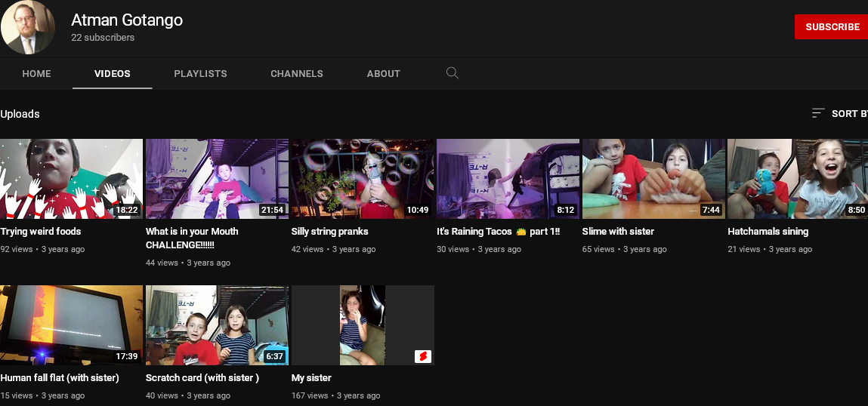Open the Sort By menu icon
This screenshot has height=406, width=868.
click(818, 113)
